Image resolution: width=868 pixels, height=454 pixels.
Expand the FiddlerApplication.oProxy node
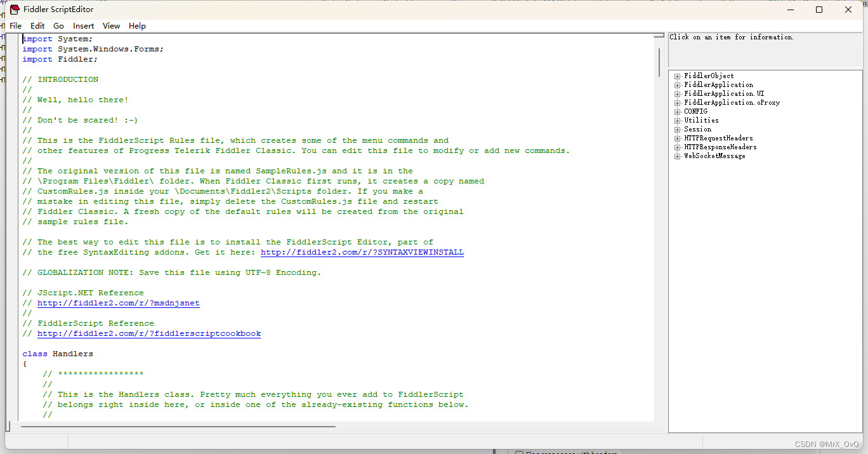tap(678, 103)
